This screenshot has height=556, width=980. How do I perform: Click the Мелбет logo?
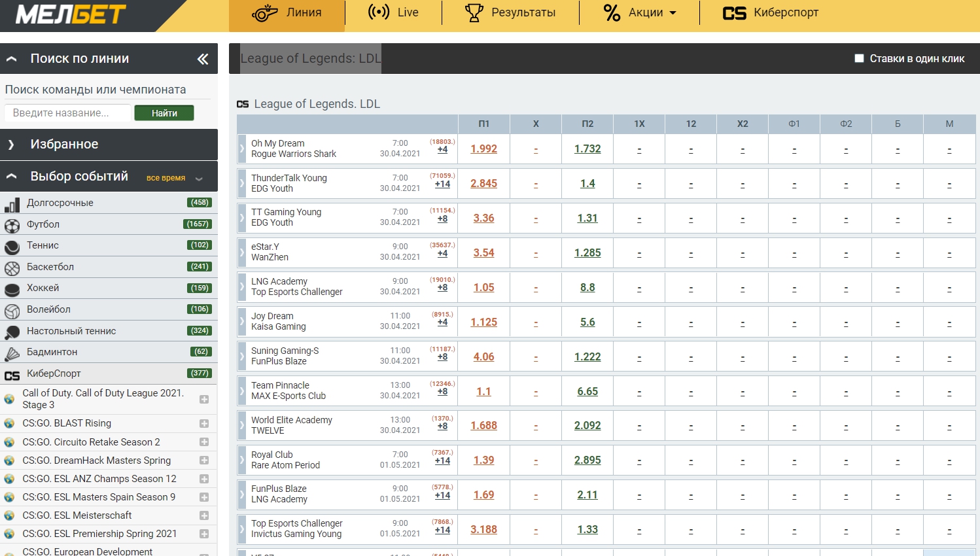pos(71,14)
